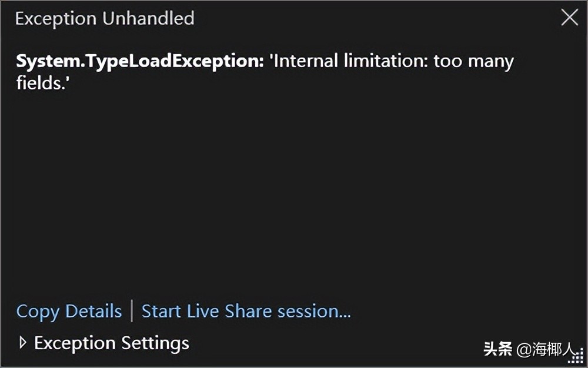Click the word 'Unhandled' in the title
588x368 pixels.
tap(148, 19)
